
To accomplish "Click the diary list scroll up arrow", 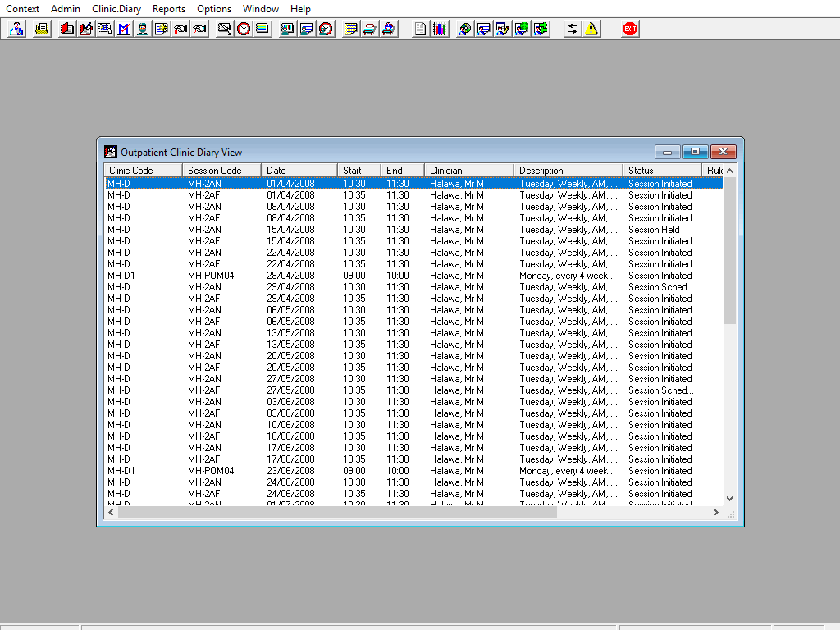I will (x=729, y=171).
